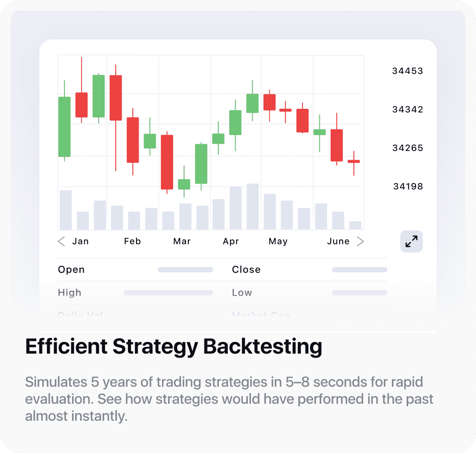Select the Mar month label

[182, 241]
